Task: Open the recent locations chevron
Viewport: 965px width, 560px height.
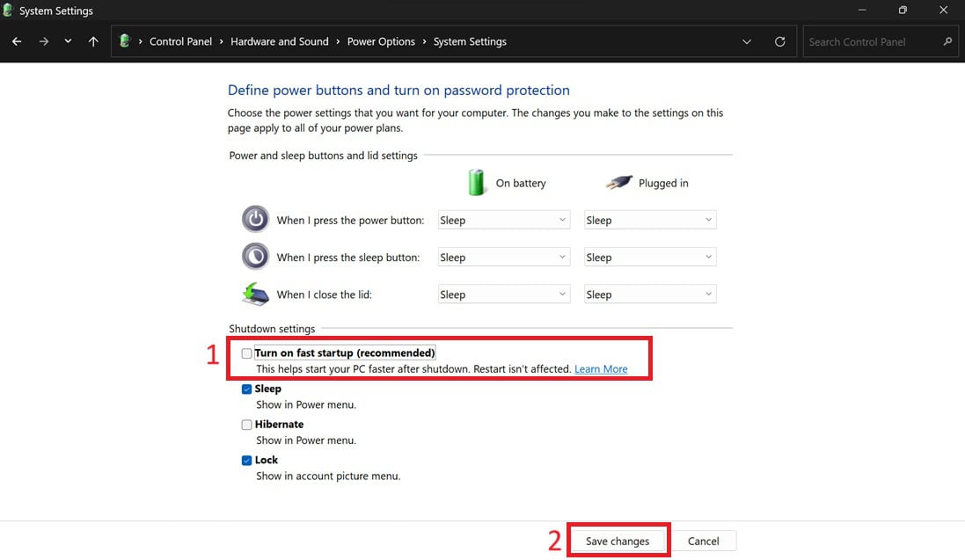Action: (68, 41)
